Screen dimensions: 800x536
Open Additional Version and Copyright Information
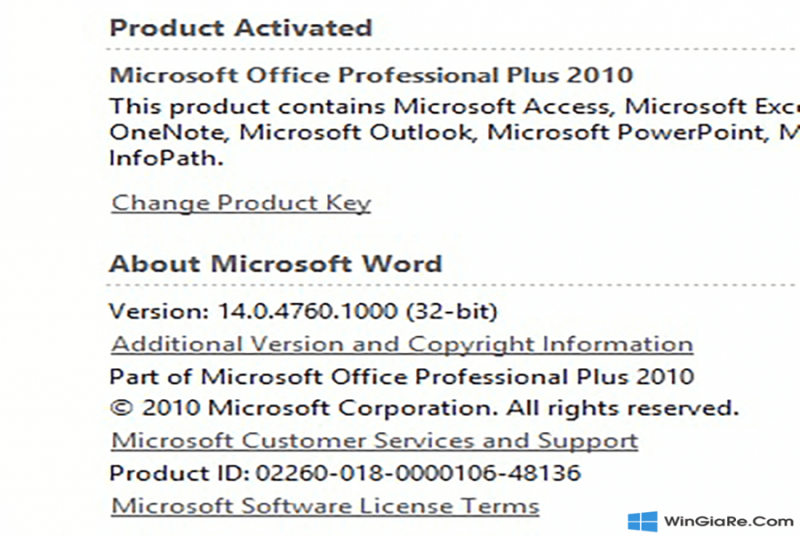[402, 344]
